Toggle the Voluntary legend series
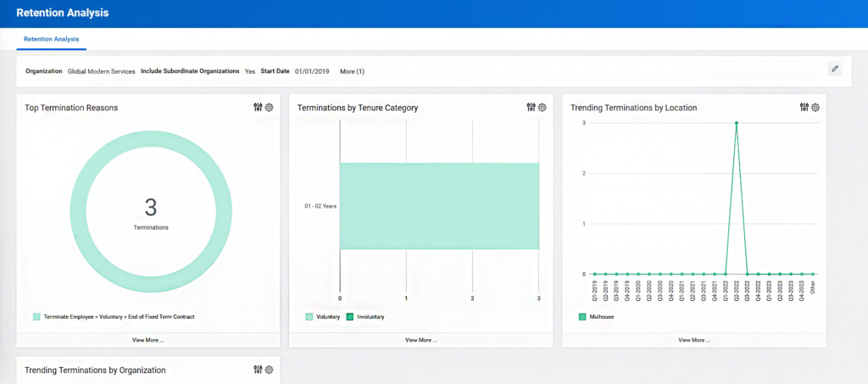Screen dimensions: 868x384 coord(323,317)
